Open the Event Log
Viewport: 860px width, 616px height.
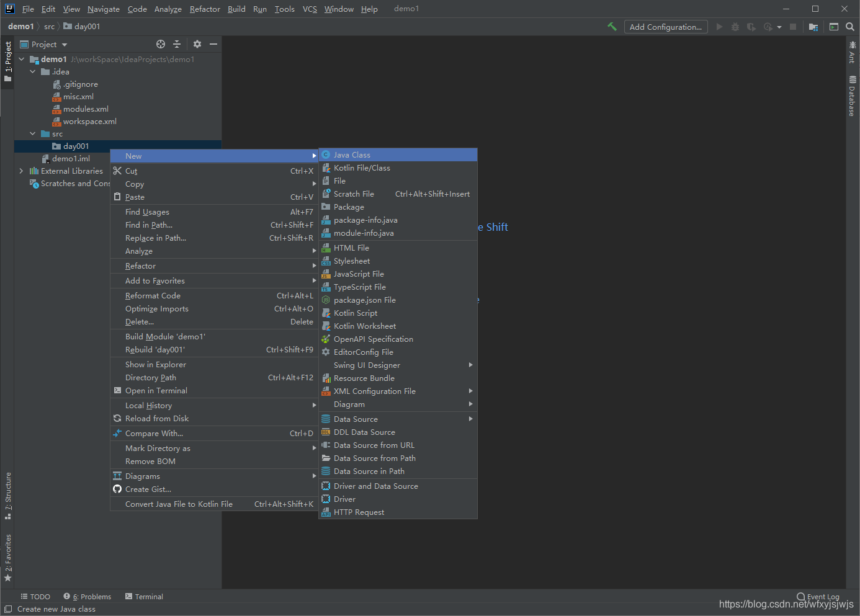click(x=818, y=597)
